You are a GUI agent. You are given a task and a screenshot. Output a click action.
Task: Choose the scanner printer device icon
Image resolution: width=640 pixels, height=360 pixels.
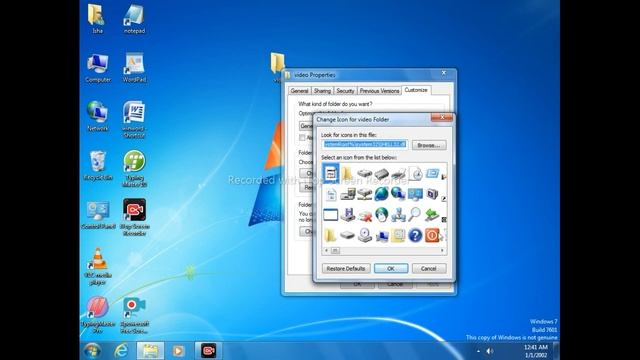click(x=398, y=174)
